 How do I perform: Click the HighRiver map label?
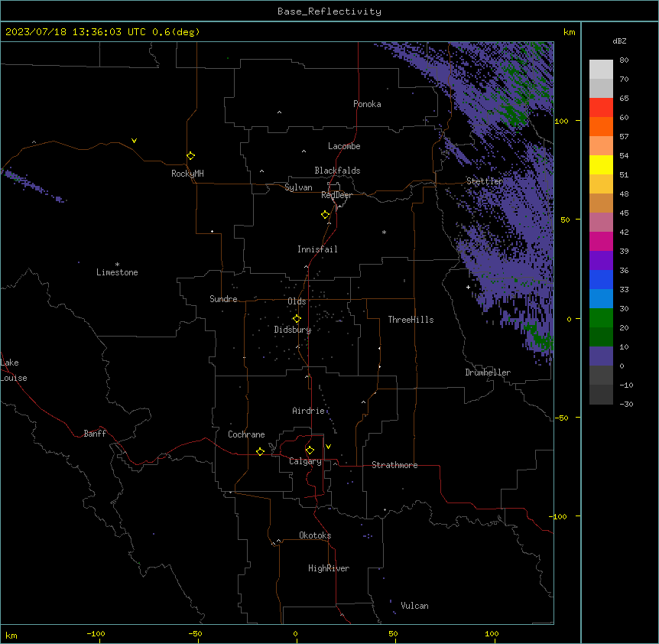[329, 568]
